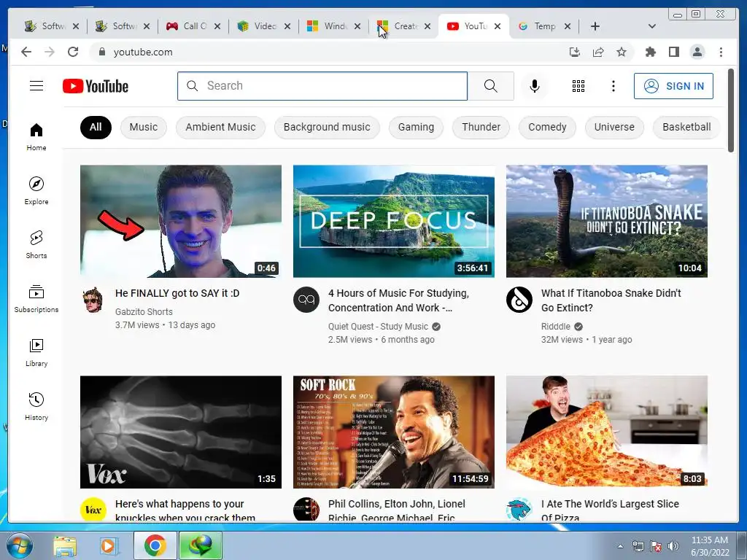
Task: Open Shorts in the sidebar
Action: click(36, 245)
